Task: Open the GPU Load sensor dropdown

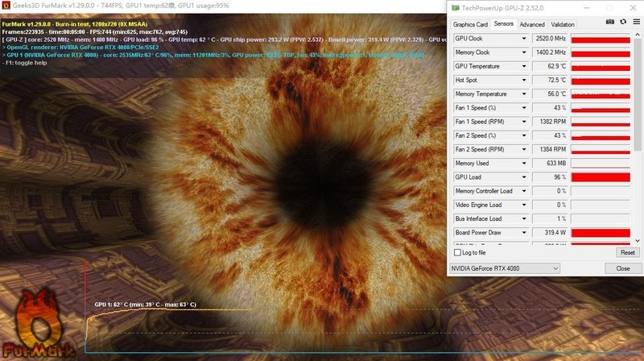Action: pos(525,177)
